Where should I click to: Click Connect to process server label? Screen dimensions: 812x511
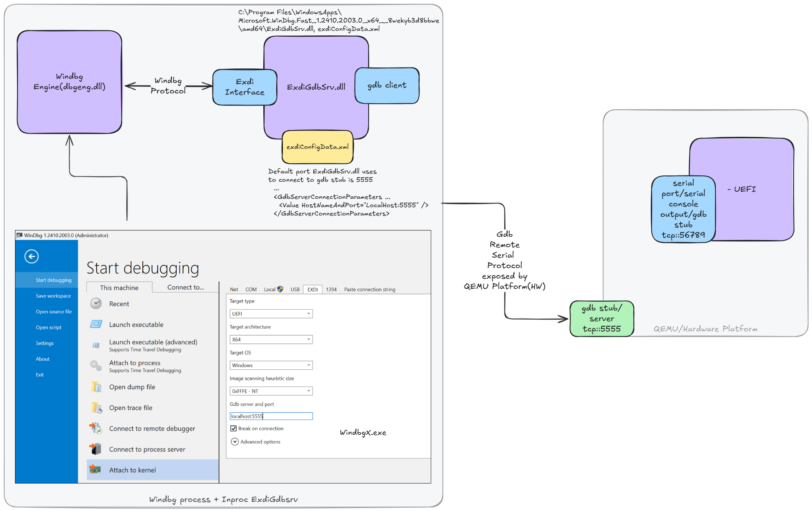point(147,449)
